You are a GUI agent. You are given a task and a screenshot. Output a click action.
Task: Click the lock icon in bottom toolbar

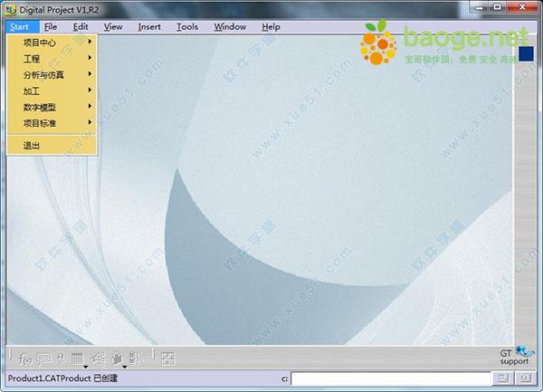[117, 359]
